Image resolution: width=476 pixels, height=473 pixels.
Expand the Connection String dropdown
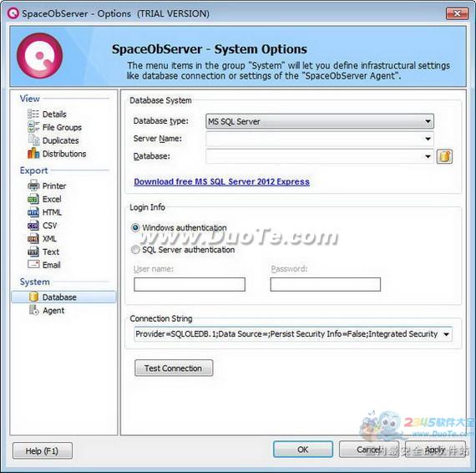tap(446, 334)
